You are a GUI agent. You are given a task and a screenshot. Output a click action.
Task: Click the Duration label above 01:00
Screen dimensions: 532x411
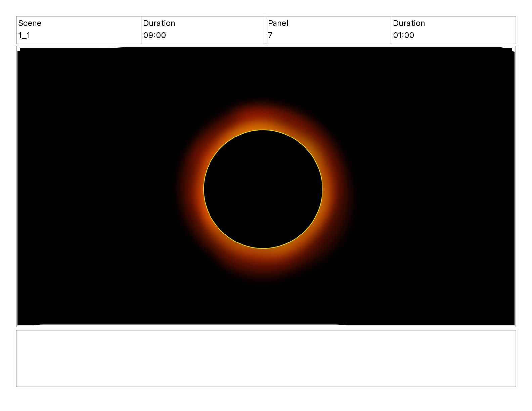point(409,23)
